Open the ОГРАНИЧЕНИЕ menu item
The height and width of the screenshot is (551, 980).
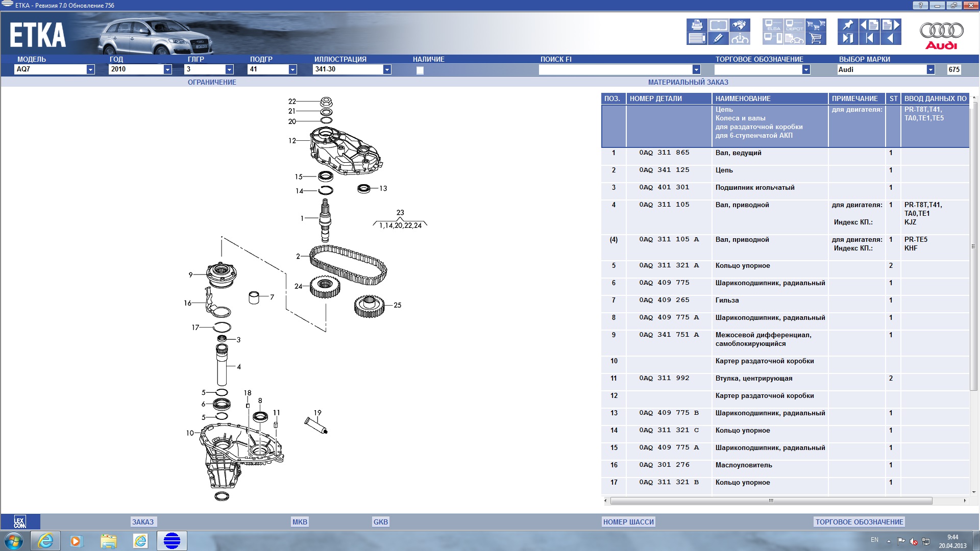[212, 82]
